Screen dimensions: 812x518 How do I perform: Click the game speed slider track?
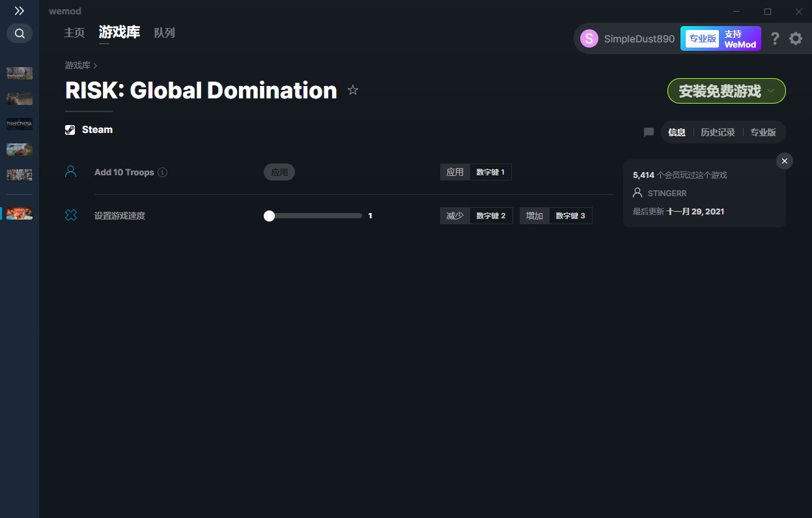coord(313,216)
